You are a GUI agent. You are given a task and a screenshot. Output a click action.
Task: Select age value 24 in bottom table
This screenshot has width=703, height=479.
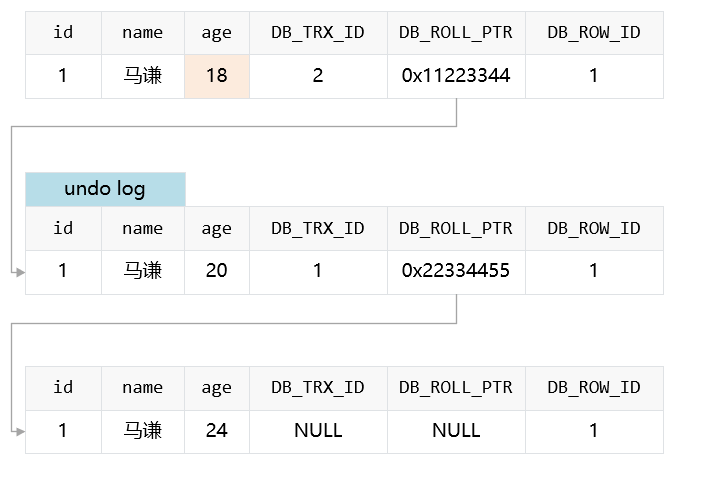[x=217, y=431]
